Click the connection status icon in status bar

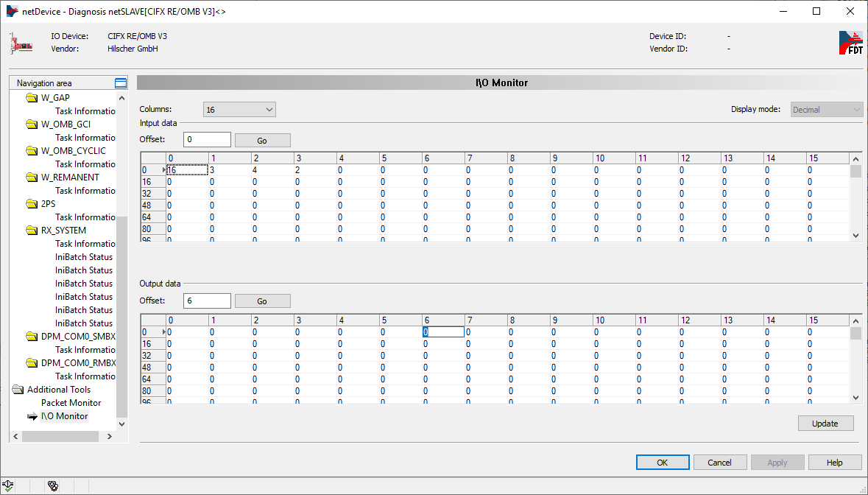click(8, 485)
